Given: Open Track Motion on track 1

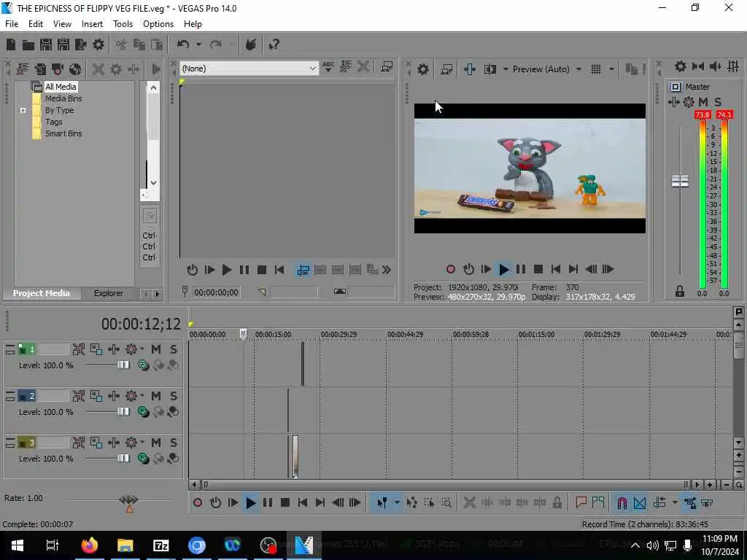Looking at the screenshot, I should (x=96, y=349).
